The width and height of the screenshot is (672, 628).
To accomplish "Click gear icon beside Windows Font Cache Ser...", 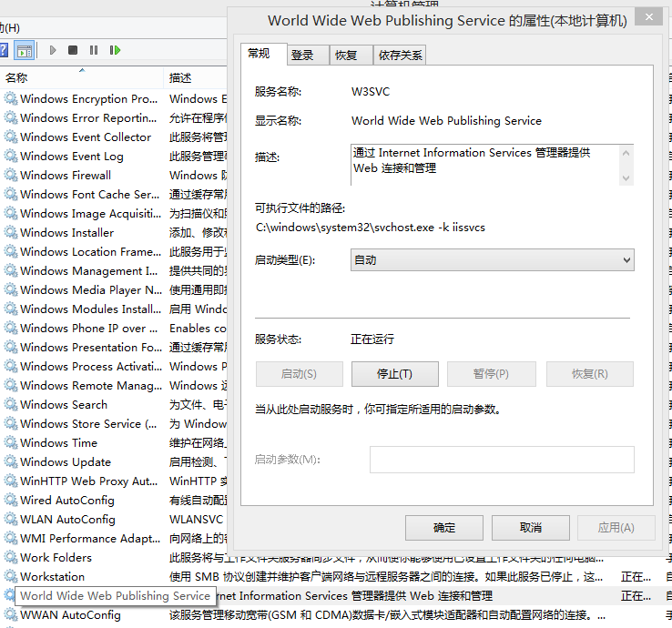I will pyautogui.click(x=11, y=194).
